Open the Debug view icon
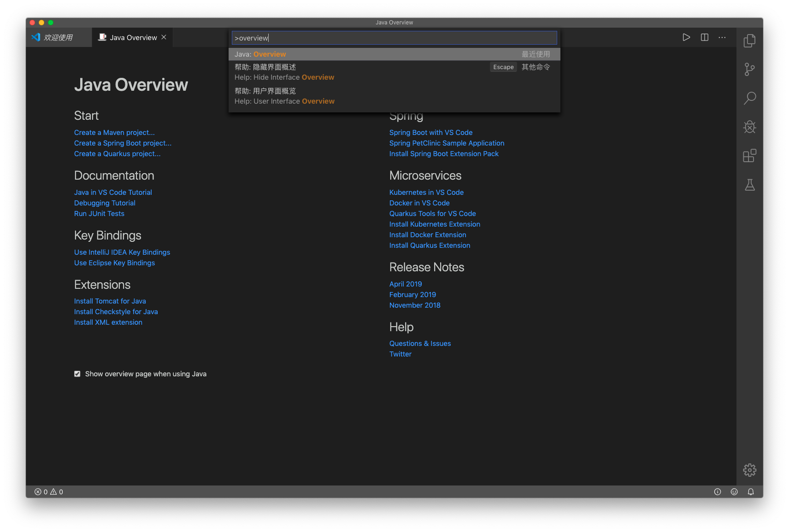Screen dimensions: 789x532 (x=749, y=127)
